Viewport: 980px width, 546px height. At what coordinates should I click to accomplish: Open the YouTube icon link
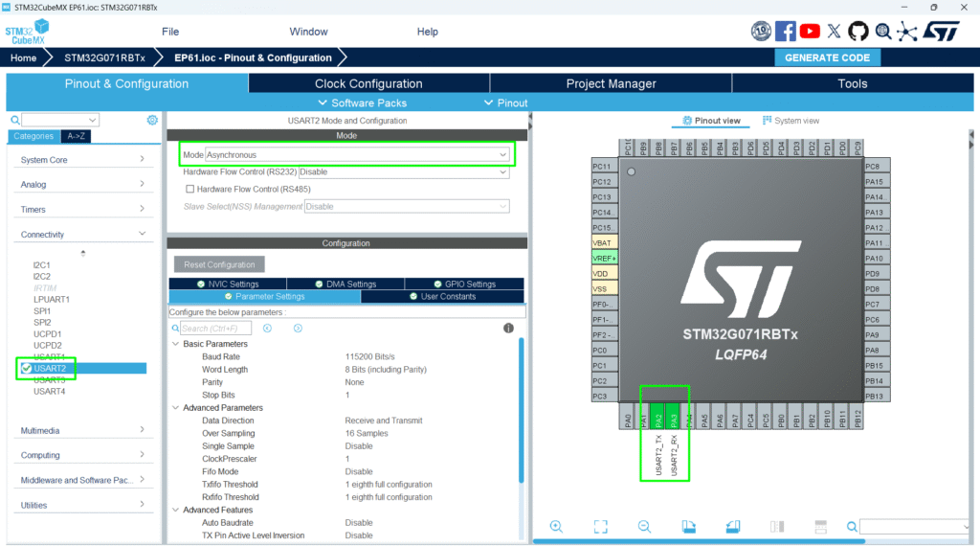810,32
